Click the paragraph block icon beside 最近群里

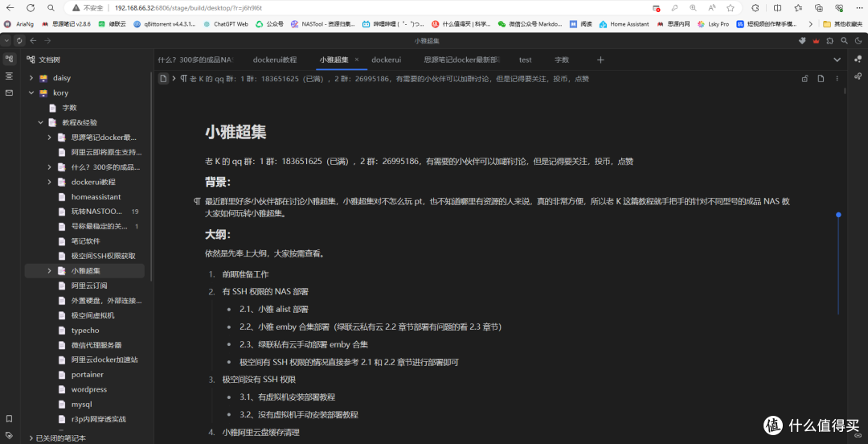tap(197, 202)
